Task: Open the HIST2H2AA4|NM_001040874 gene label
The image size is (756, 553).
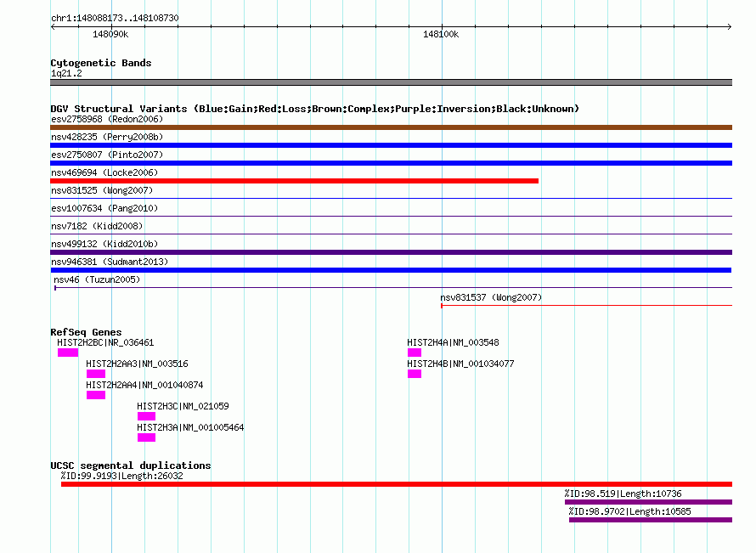Action: click(144, 385)
